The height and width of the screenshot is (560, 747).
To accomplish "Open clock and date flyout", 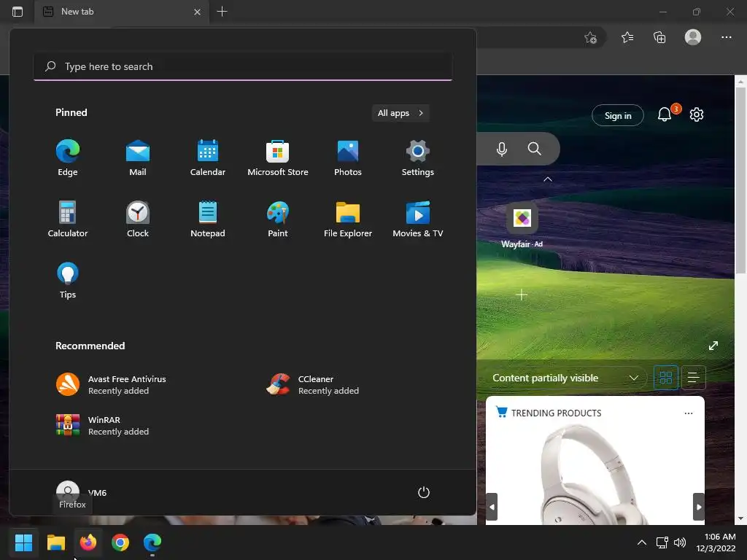I will (x=716, y=542).
